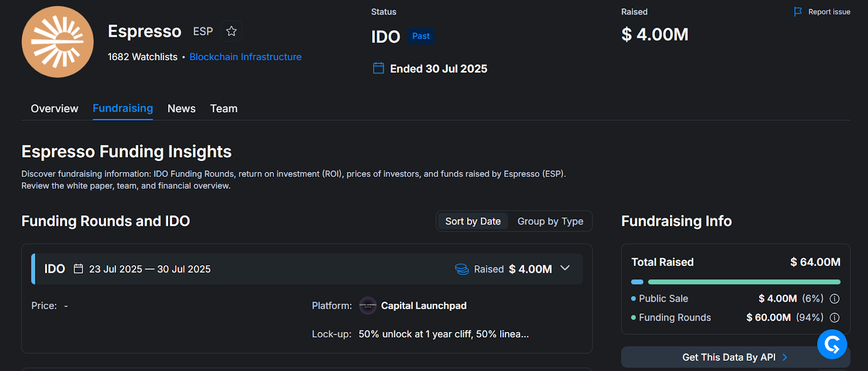
Task: Select Sort by Date option
Action: [473, 221]
